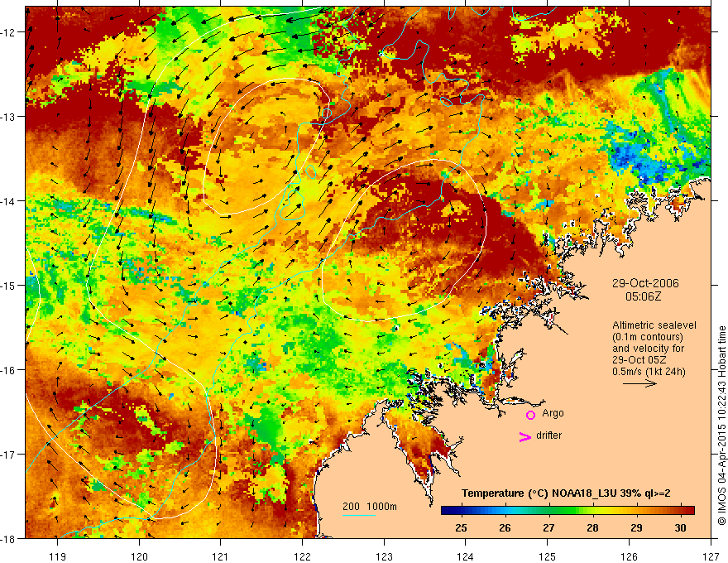Click the 'and velocity for' caption line
The width and height of the screenshot is (728, 563).
(648, 349)
